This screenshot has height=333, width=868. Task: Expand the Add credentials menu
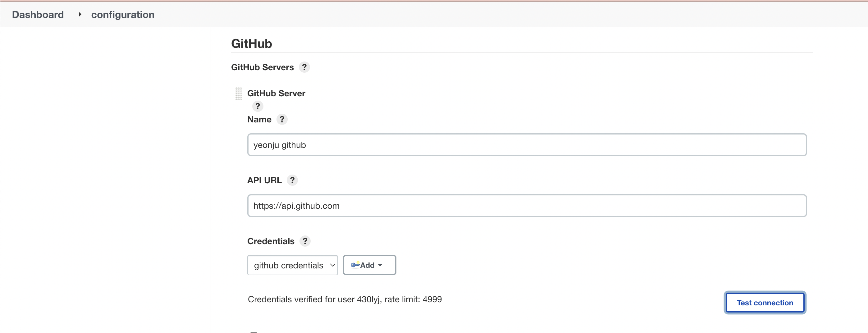[370, 265]
